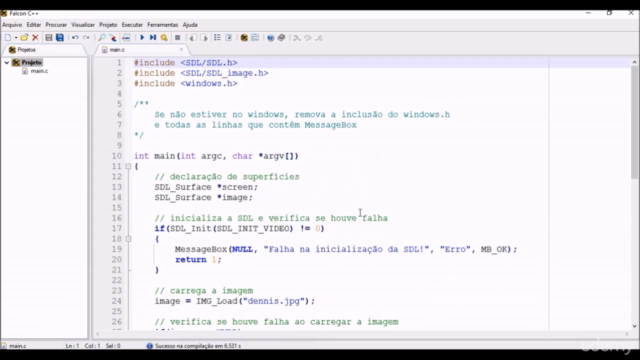Click the open folder toolbar icon
The height and width of the screenshot is (360, 640).
click(x=24, y=38)
